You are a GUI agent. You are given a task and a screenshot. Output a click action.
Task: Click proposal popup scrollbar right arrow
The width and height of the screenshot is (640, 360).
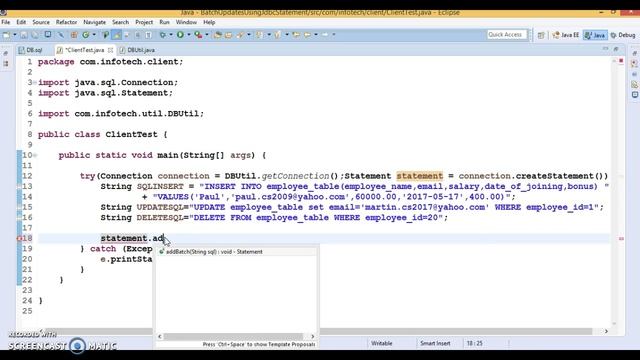point(313,337)
